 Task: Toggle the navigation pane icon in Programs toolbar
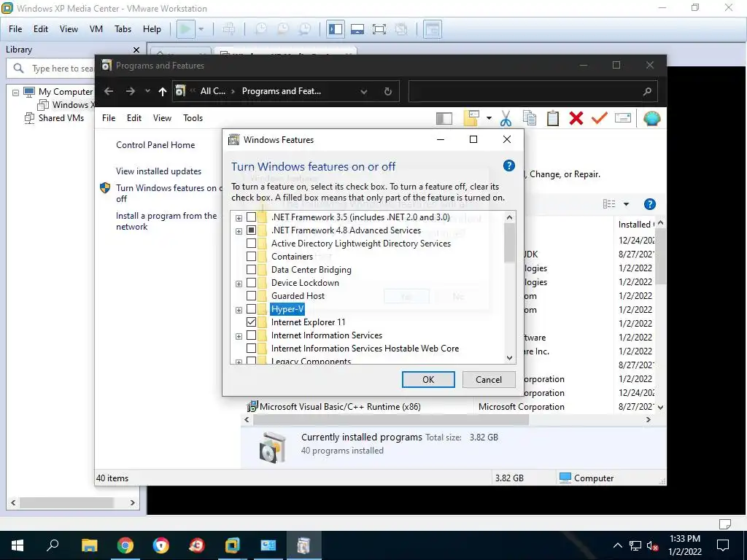[444, 118]
